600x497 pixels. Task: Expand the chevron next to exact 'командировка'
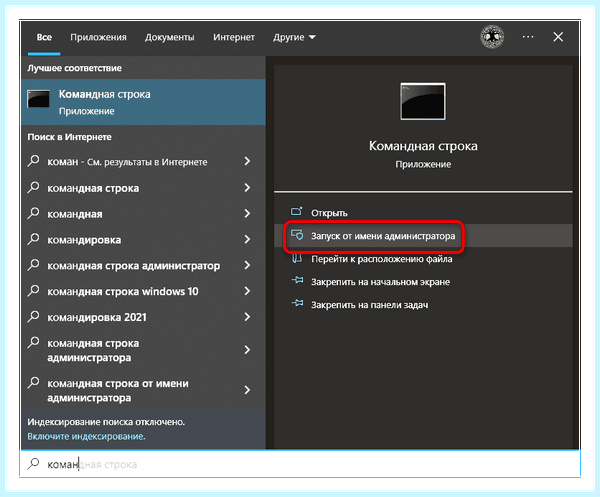pyautogui.click(x=247, y=240)
